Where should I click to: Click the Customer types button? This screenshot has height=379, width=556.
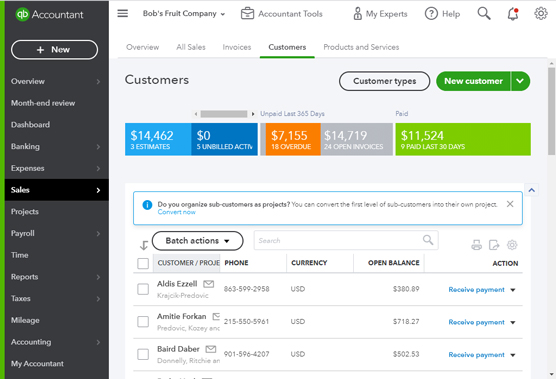point(384,81)
